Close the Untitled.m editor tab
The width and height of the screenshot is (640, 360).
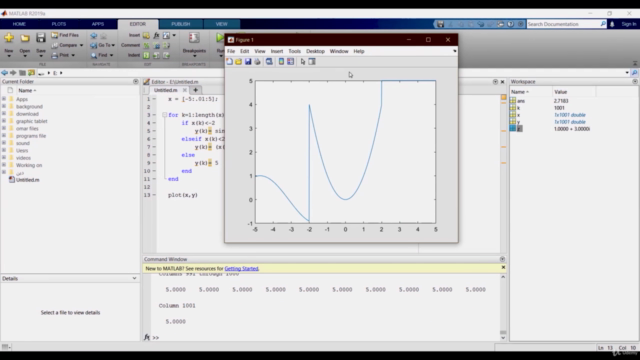coord(184,90)
